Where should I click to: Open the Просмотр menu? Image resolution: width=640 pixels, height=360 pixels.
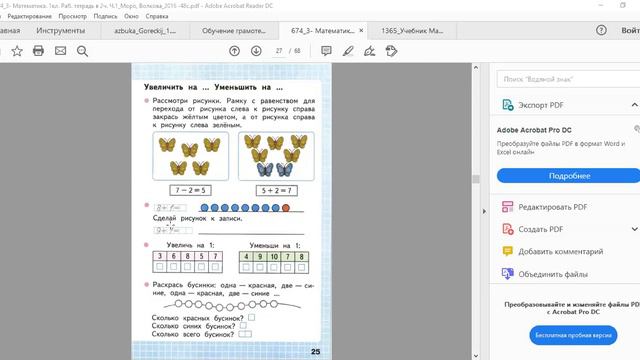click(73, 16)
